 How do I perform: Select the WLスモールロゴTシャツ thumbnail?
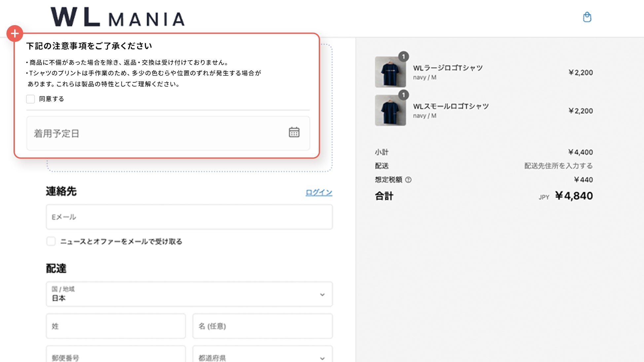tap(390, 110)
